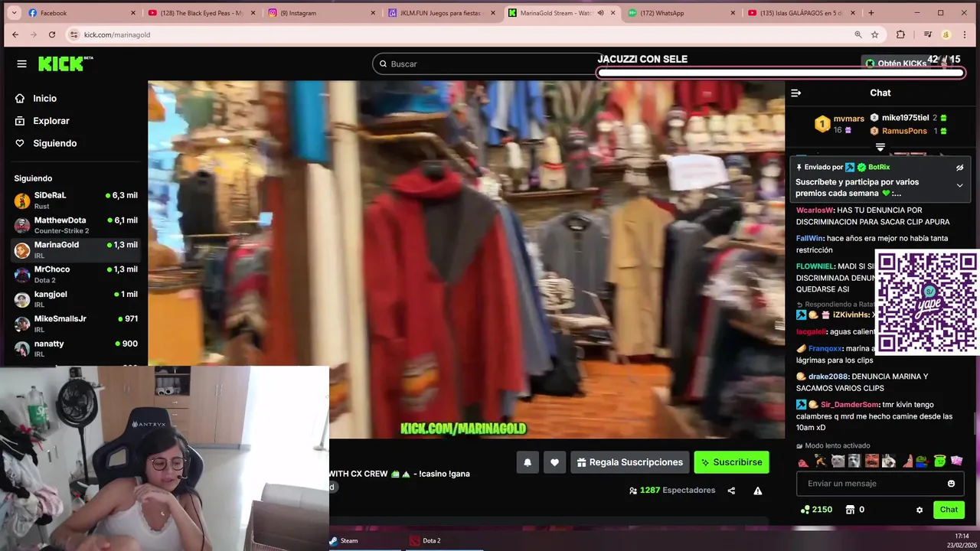Click the notification bell icon

[x=528, y=462]
